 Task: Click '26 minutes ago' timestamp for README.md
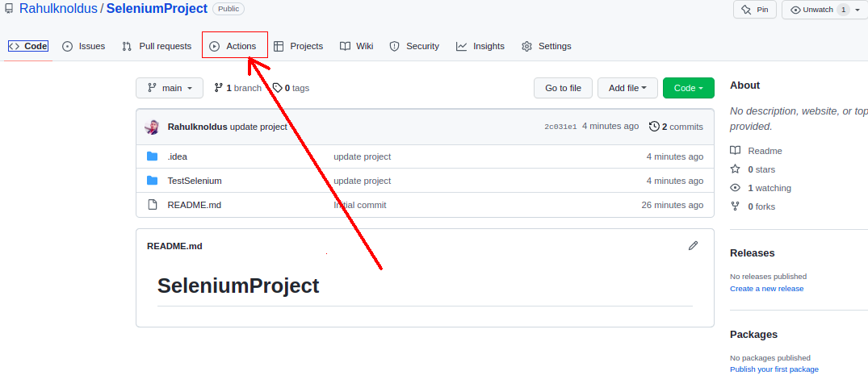click(x=673, y=205)
